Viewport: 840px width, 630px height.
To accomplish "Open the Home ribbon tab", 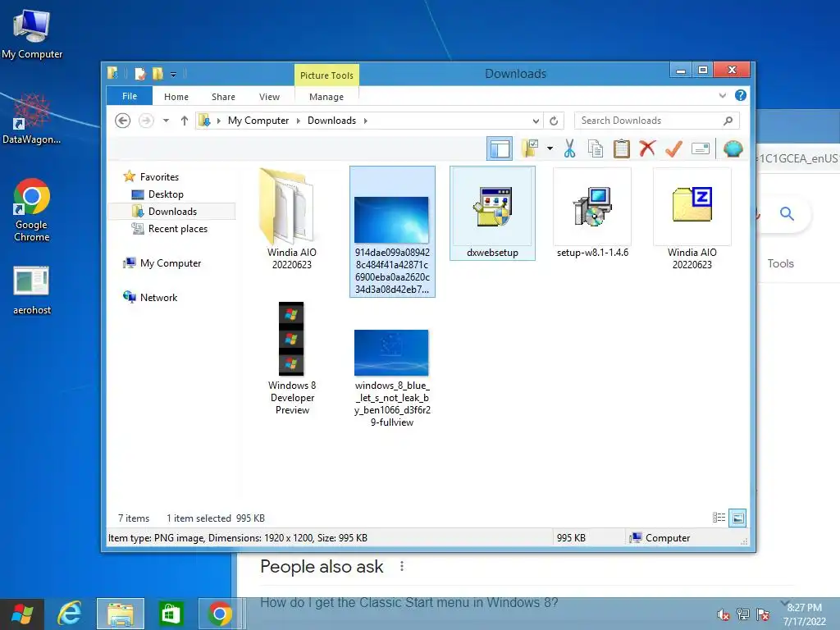I will click(x=176, y=97).
